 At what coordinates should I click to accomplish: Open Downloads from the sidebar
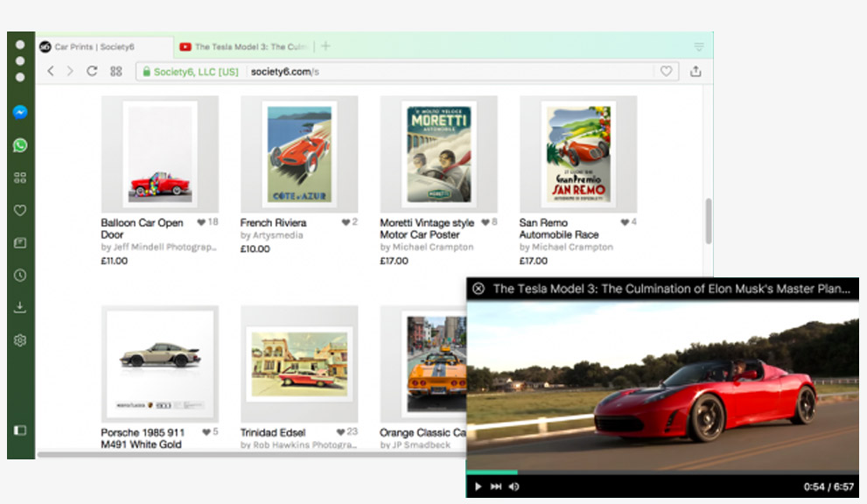point(19,307)
